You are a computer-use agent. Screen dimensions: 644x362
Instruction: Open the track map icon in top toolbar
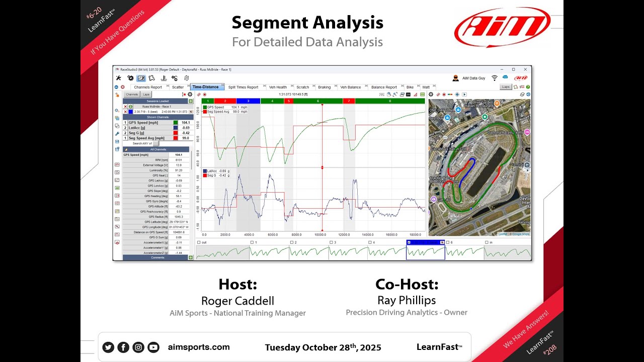[151, 78]
